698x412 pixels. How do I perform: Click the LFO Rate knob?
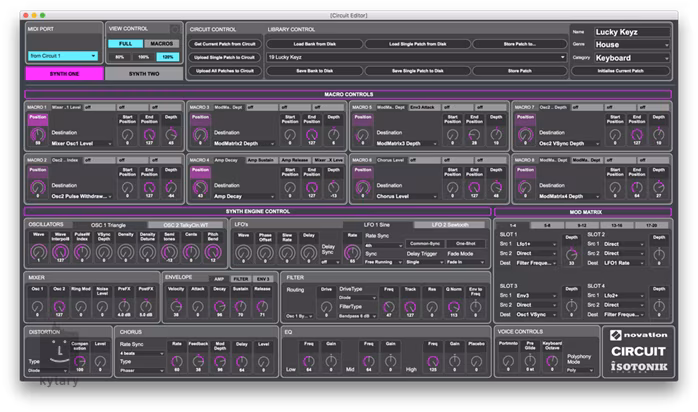point(352,252)
